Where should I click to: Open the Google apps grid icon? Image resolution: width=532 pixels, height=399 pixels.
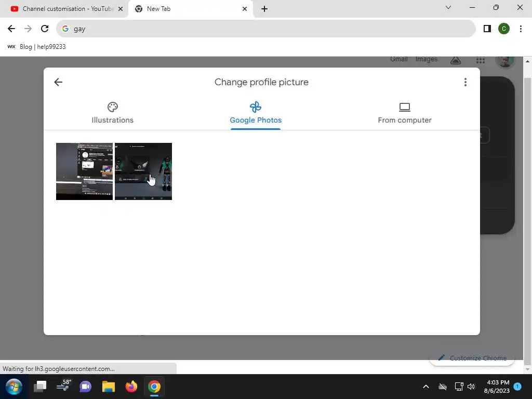(480, 60)
